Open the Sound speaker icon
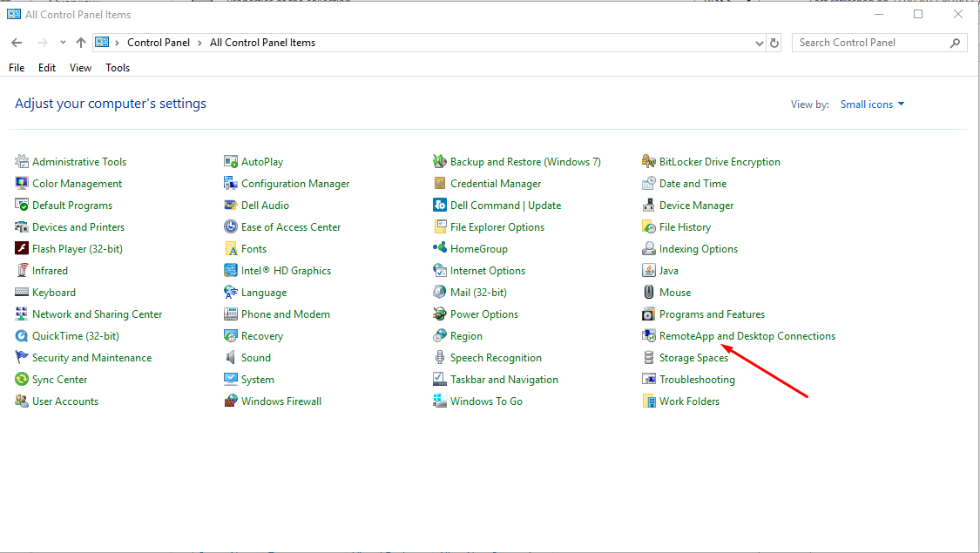The height and width of the screenshot is (553, 980). 231,358
